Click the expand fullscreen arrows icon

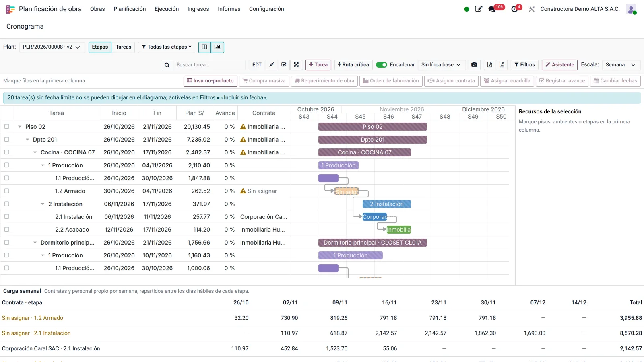click(x=296, y=65)
